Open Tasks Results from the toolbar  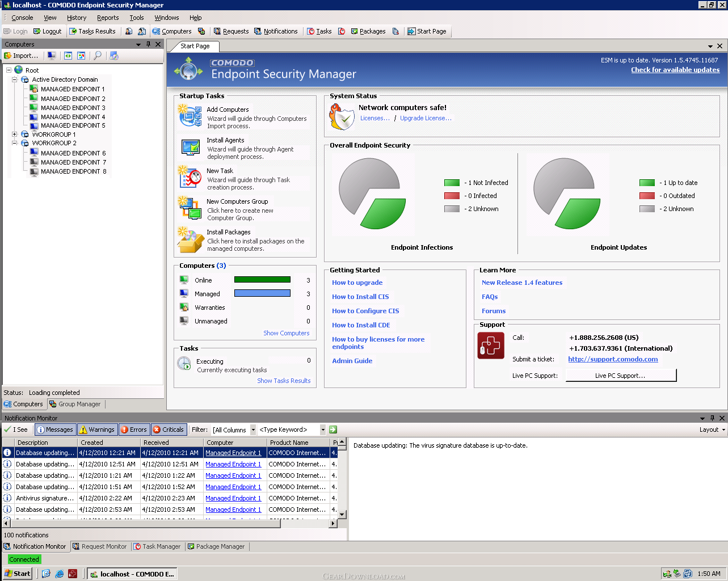coord(92,31)
